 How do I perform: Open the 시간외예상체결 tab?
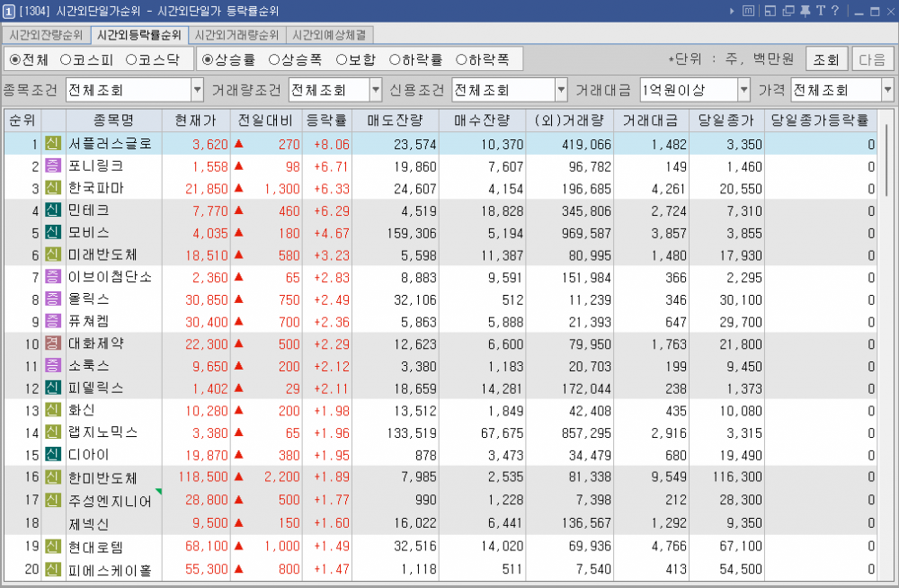329,35
